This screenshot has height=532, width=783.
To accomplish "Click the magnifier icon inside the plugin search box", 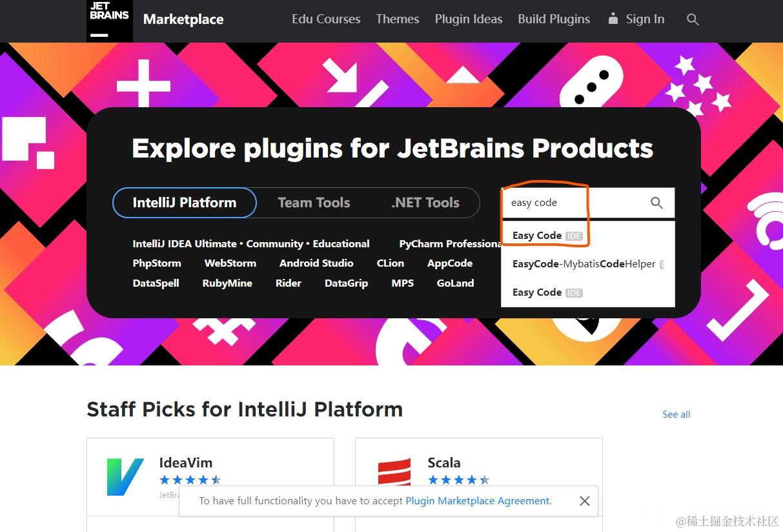I will 656,203.
